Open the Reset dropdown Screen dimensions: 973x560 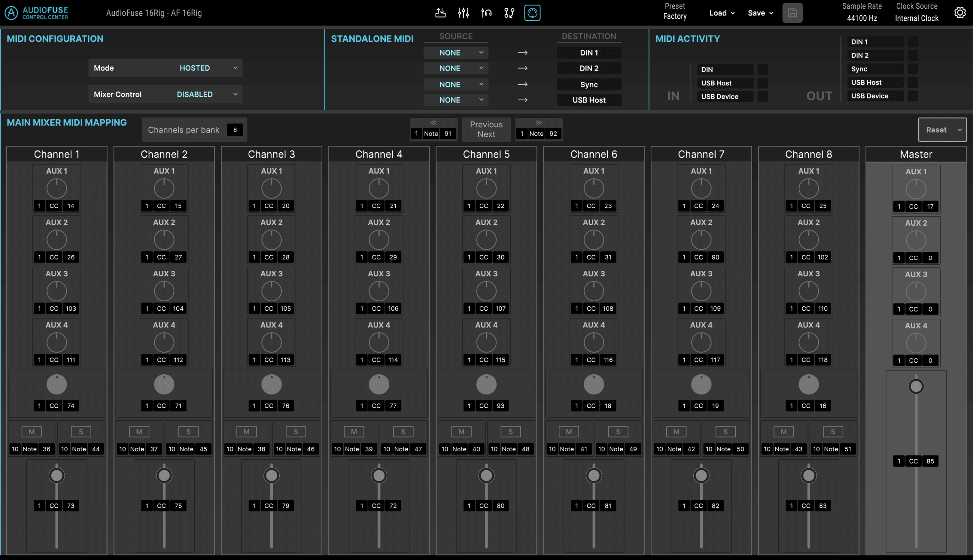942,130
